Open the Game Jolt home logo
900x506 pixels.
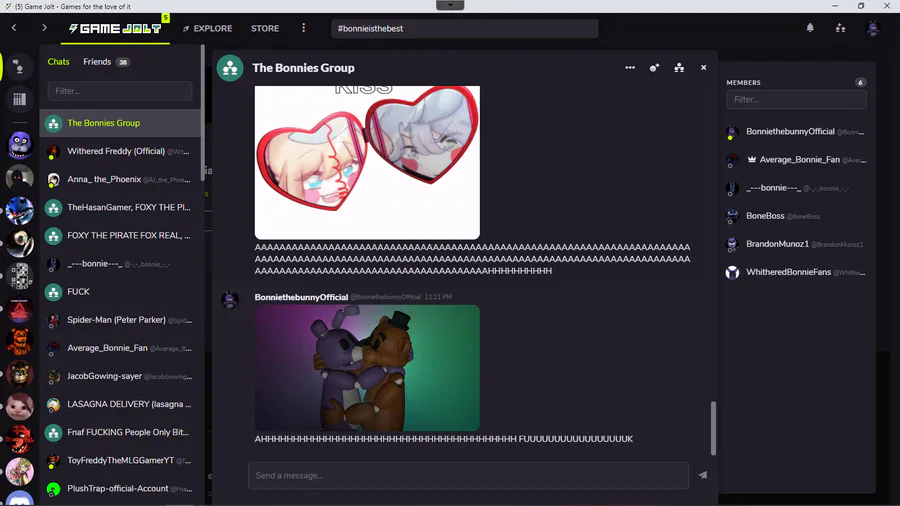point(115,28)
